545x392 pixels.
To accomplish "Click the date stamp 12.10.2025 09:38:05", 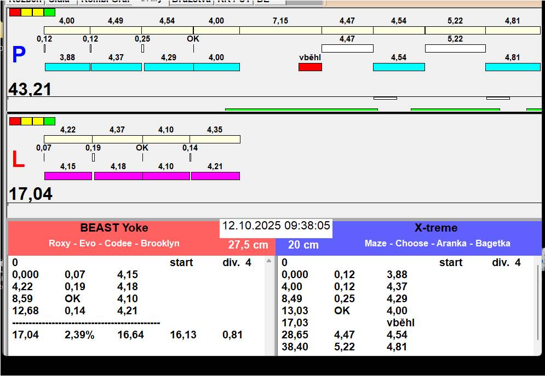I will tap(276, 226).
